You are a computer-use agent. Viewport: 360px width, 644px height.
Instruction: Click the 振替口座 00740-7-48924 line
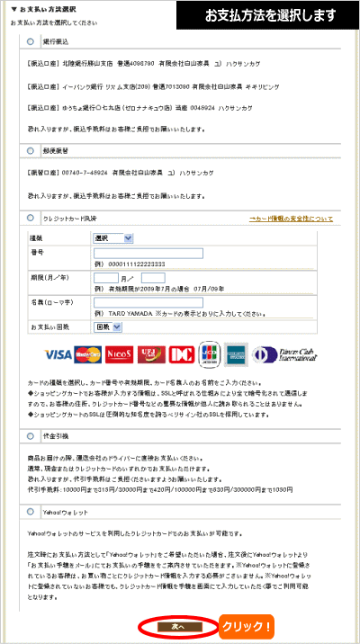[121, 173]
